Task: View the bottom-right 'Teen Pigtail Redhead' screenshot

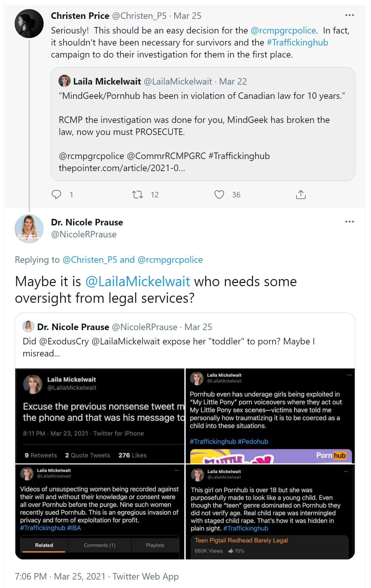Action: coord(270,512)
